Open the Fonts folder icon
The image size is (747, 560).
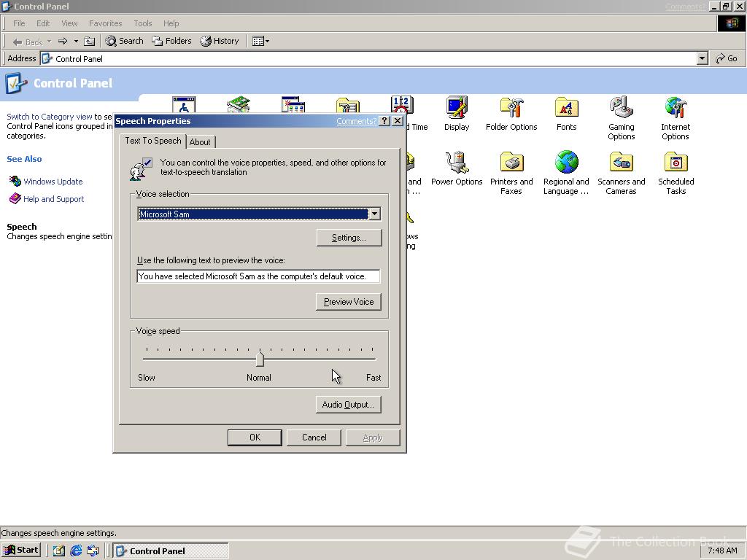coord(566,114)
